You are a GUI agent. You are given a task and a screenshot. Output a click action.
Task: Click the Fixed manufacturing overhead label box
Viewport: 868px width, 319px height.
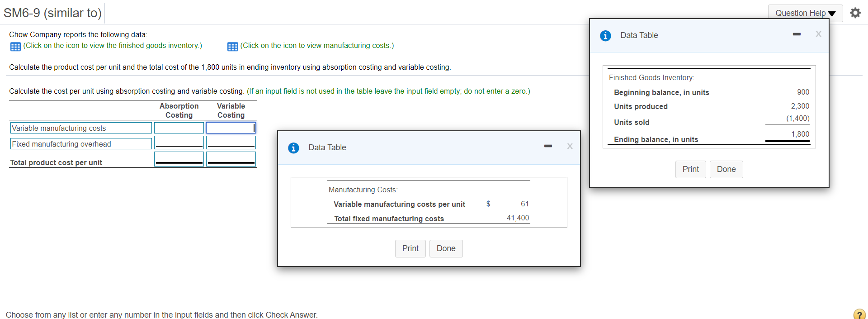point(81,144)
